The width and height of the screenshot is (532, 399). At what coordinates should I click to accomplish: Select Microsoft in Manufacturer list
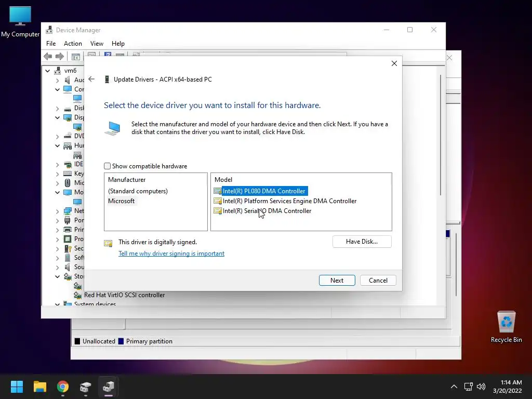(x=121, y=201)
